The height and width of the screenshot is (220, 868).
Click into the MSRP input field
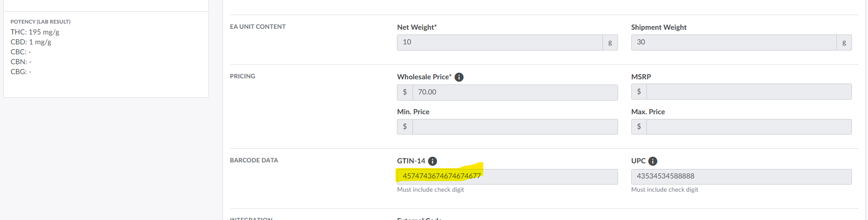click(748, 92)
